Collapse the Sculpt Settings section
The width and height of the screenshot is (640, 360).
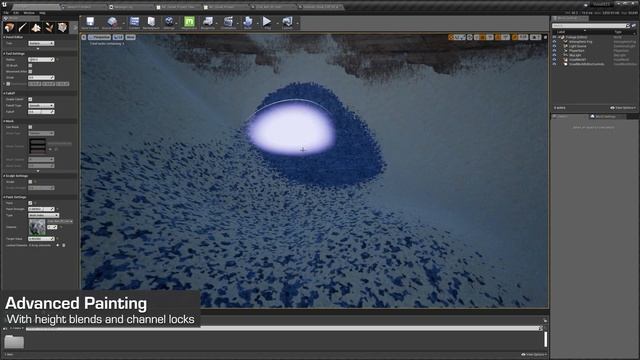pyautogui.click(x=4, y=176)
